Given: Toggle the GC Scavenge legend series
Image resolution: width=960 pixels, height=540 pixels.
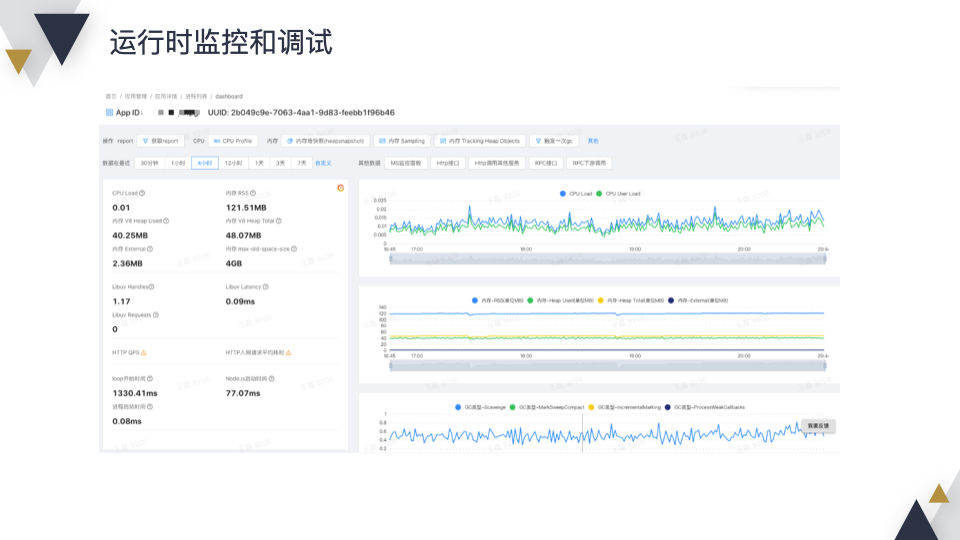Looking at the screenshot, I should [481, 407].
